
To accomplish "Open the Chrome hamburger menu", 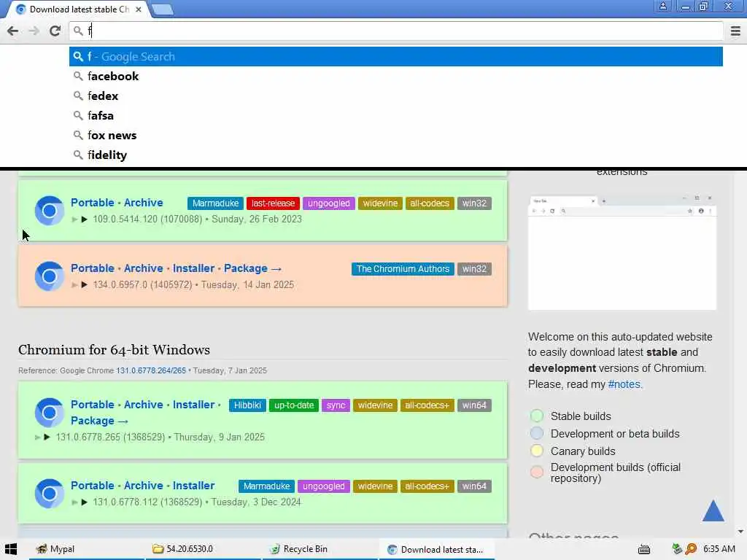I will coord(735,31).
